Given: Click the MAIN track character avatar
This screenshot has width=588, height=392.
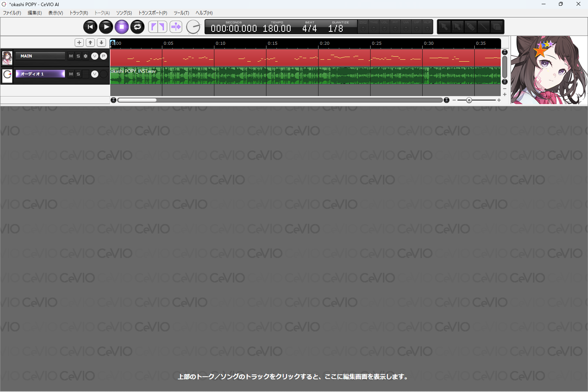Looking at the screenshot, I should [x=7, y=58].
